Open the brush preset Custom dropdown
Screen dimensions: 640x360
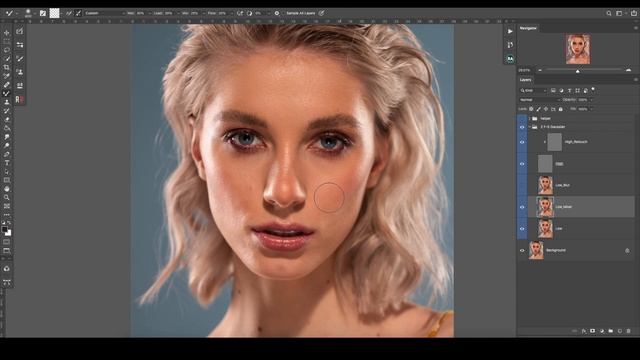[x=104, y=13]
